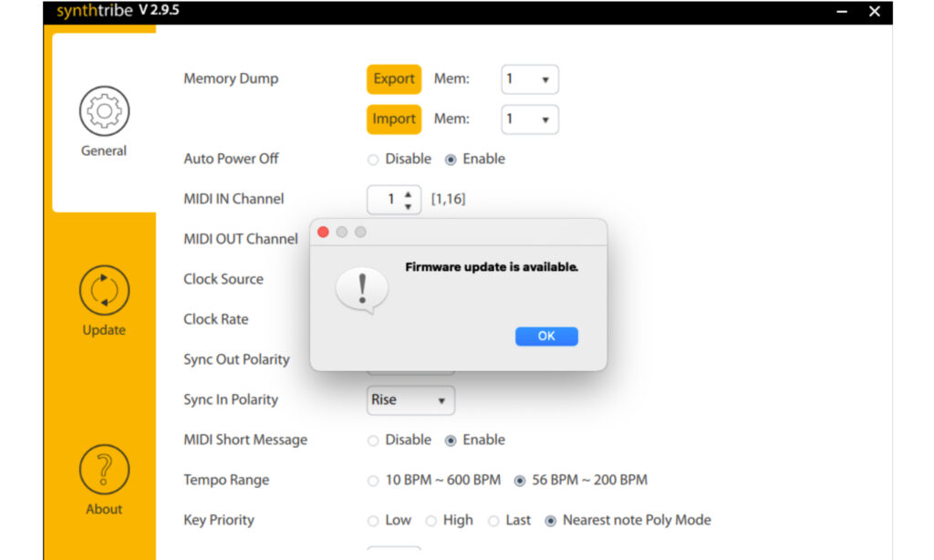Decrease MIDI IN Channel with down arrow
934x560 pixels.
(x=408, y=206)
